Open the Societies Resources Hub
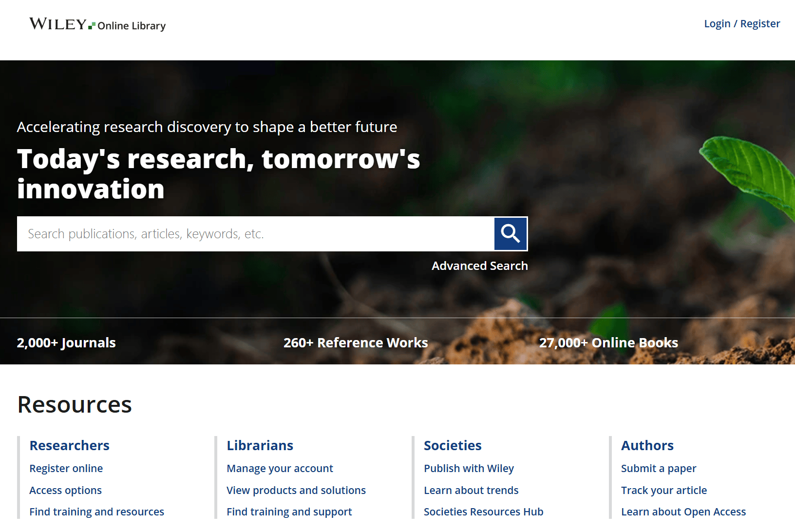This screenshot has width=795, height=532. point(483,512)
